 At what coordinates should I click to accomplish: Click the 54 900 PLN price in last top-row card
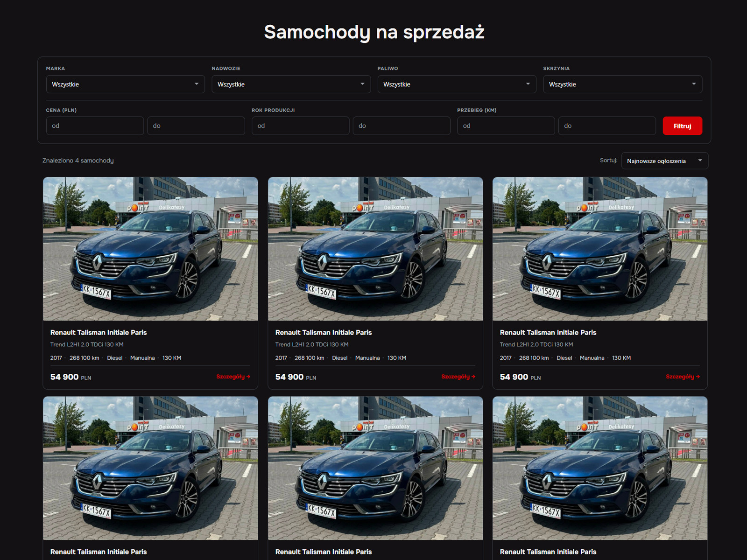[521, 377]
